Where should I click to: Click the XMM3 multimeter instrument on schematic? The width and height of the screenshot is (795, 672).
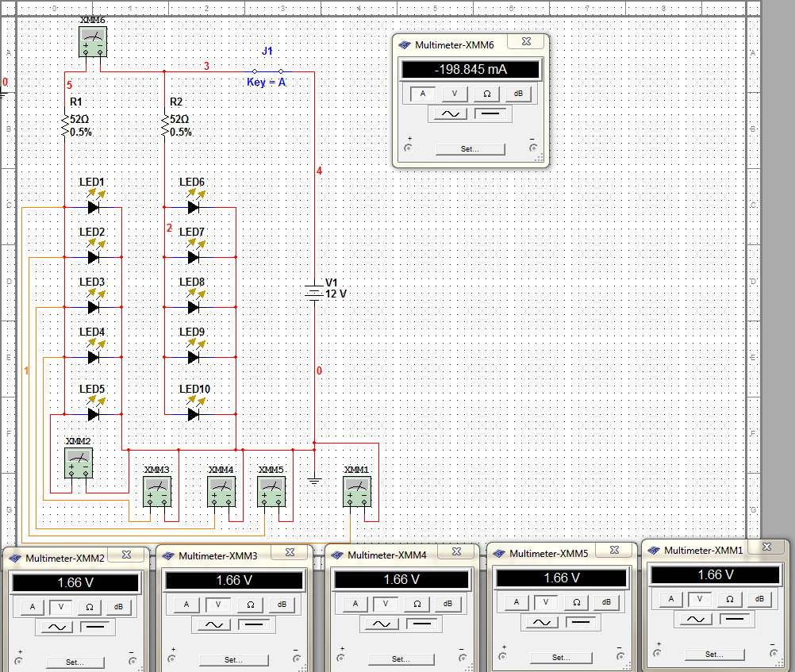(157, 491)
